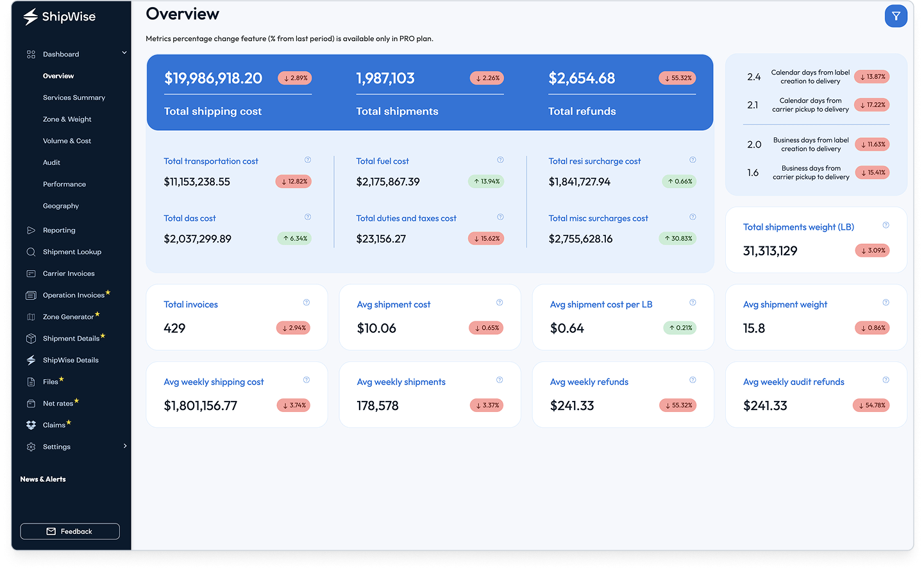
Task: Click help icon on Avg weekly refunds
Action: coord(693,380)
